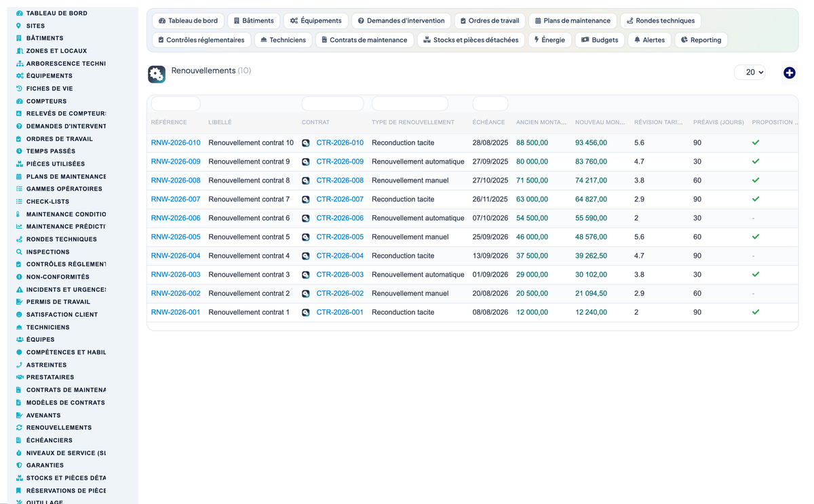814x504 pixels.
Task: Open the Plans de maintenance top tab
Action: (573, 21)
